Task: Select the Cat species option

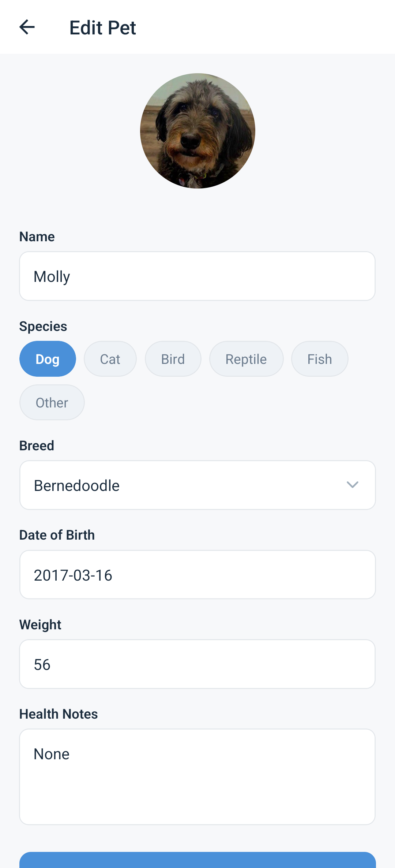Action: point(110,358)
